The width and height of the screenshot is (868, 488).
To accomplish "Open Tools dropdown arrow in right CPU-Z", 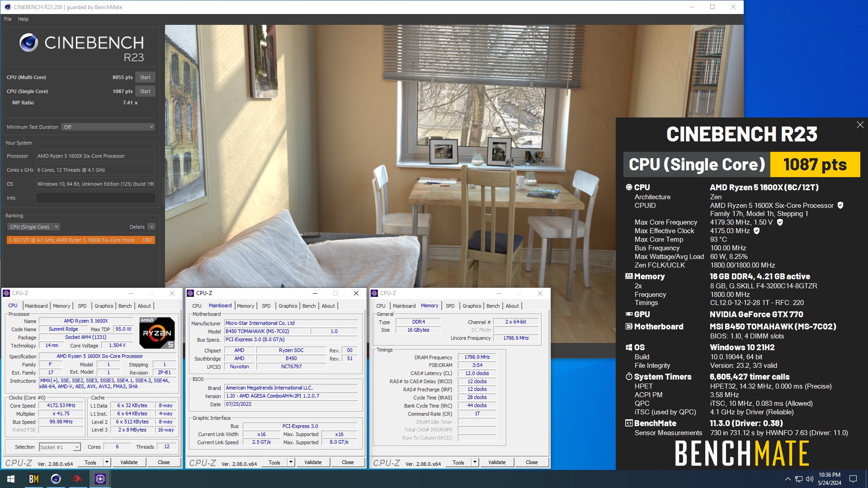I will (x=475, y=462).
